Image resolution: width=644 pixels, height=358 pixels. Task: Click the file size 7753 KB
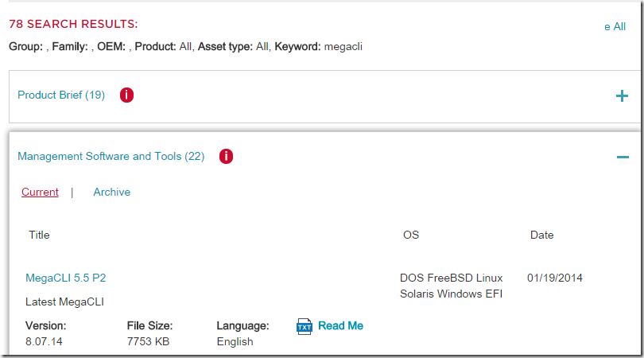(x=148, y=341)
